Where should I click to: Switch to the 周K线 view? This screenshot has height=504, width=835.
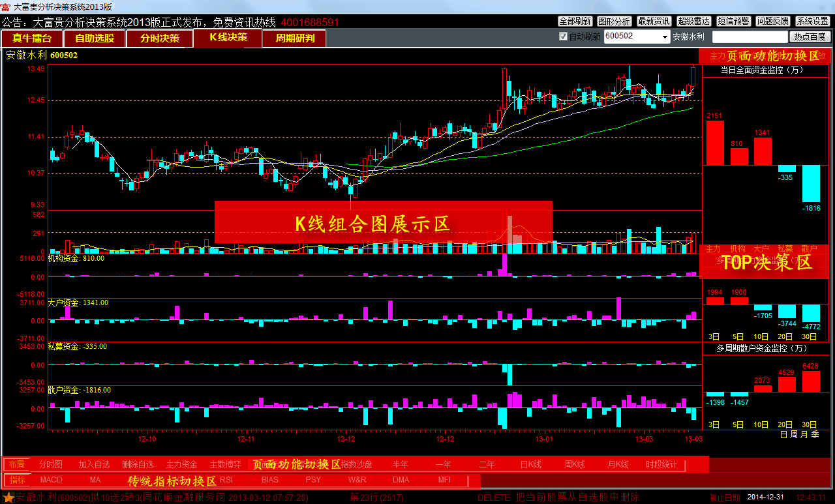575,465
